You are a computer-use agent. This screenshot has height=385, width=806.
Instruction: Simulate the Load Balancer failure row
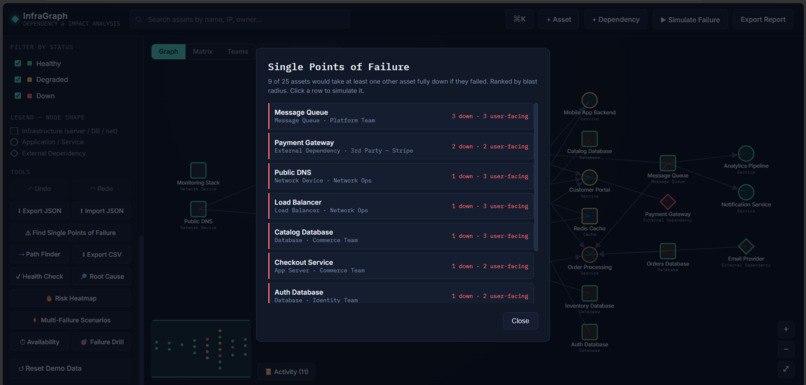click(x=400, y=206)
